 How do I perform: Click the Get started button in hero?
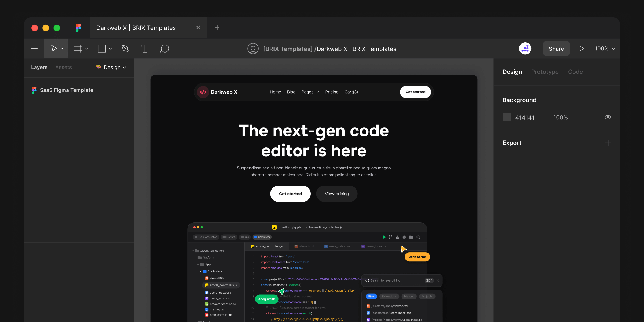point(291,194)
